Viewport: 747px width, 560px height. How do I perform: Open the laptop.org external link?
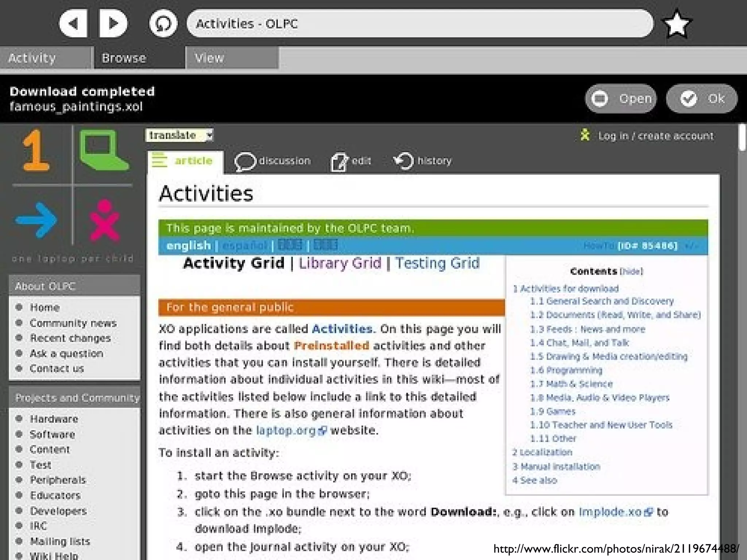(291, 430)
